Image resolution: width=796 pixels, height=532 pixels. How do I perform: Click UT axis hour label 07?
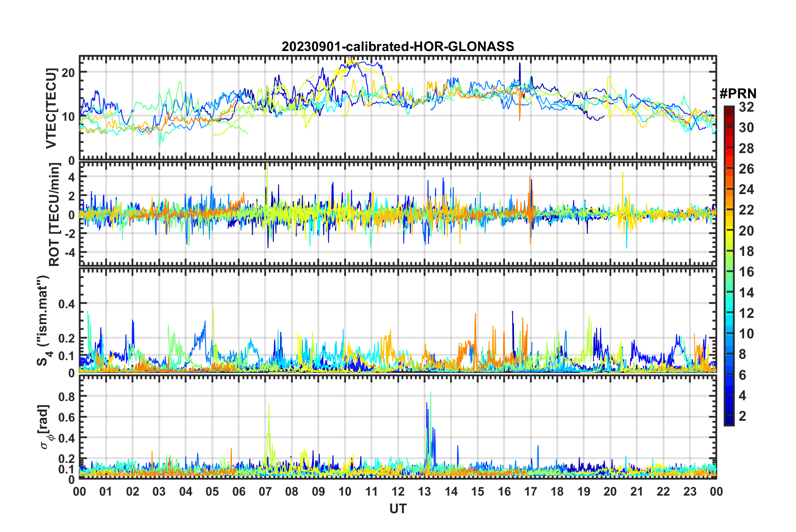[265, 491]
